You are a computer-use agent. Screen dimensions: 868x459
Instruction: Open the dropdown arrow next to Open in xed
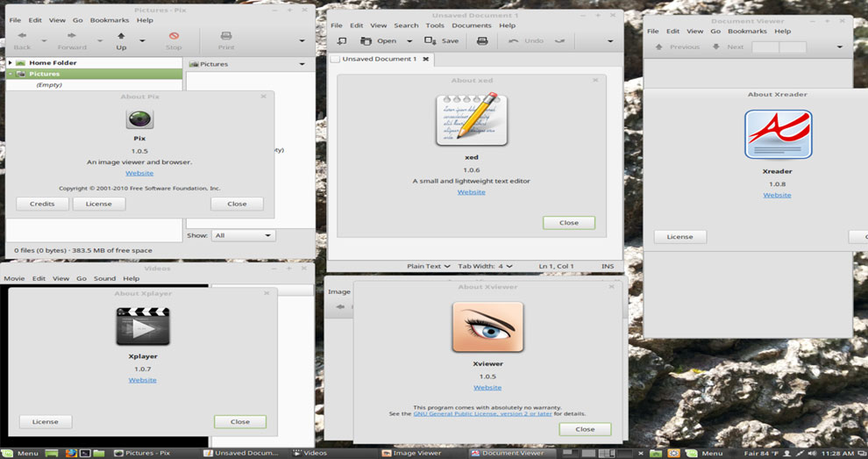(409, 41)
